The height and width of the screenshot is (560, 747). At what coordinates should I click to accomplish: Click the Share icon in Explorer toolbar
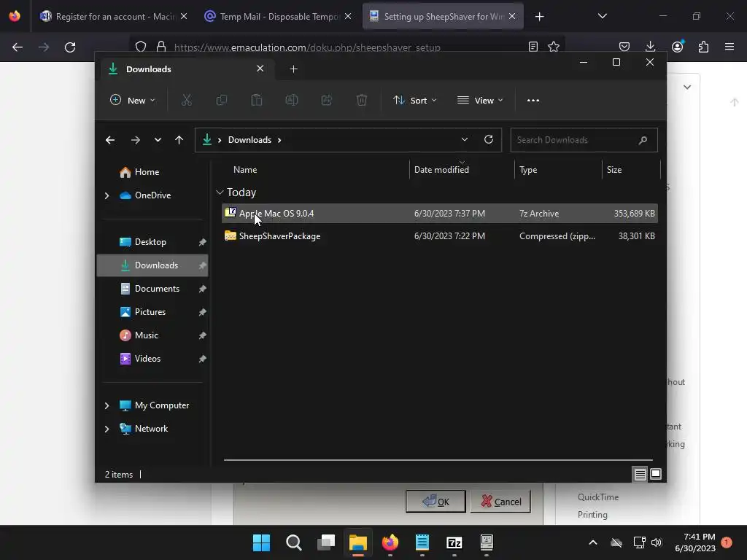327,100
